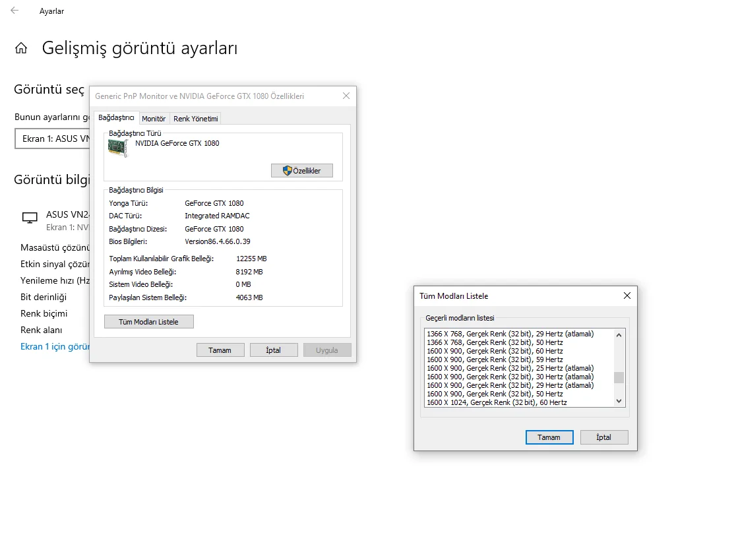Open the Renk Yönetimi tab

coord(196,119)
